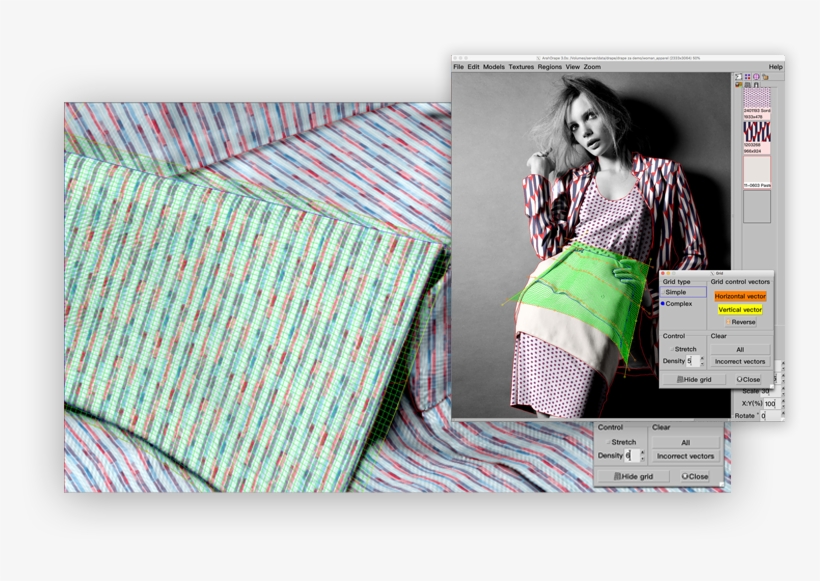Click the weave pattern icon in the second toolbar row
Viewport: 820px width, 581px height.
(745, 84)
